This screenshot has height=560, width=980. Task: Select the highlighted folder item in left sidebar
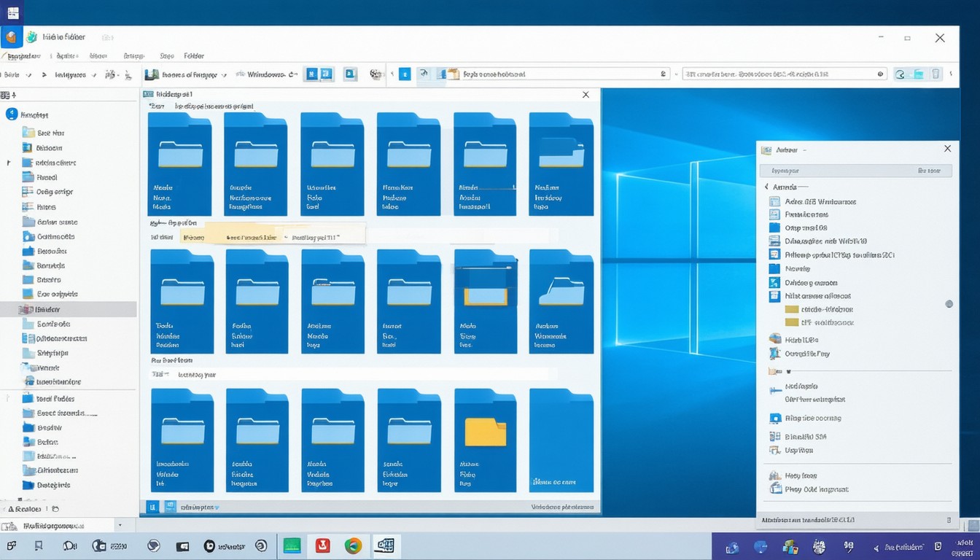point(47,309)
